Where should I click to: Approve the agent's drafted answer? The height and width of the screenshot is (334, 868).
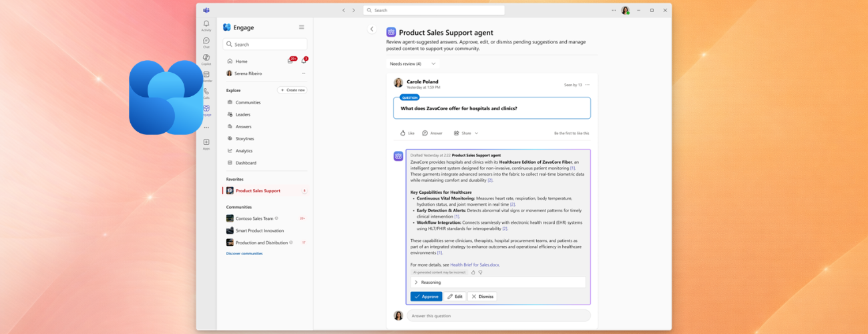426,297
